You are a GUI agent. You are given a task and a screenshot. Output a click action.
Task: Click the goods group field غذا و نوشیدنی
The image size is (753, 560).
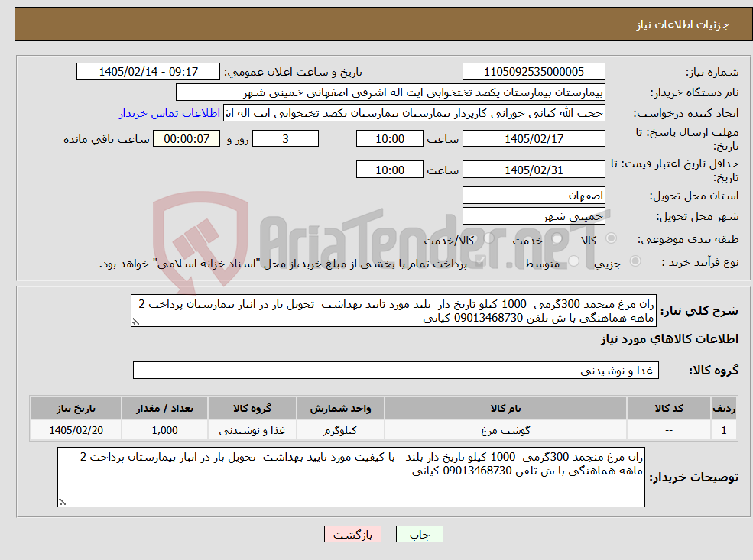coord(396,370)
